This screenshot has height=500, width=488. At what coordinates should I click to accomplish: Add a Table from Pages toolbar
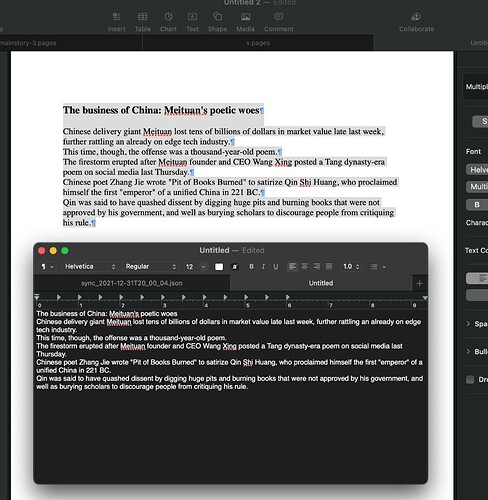(143, 22)
